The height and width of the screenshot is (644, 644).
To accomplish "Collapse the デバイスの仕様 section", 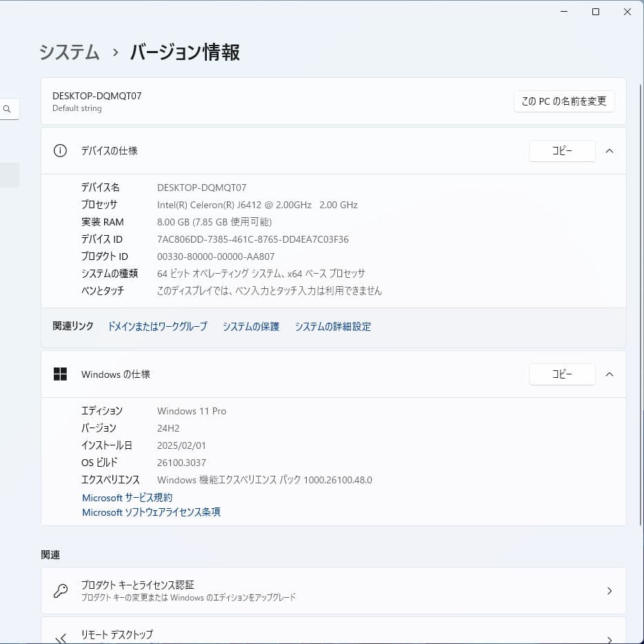I will pyautogui.click(x=609, y=151).
